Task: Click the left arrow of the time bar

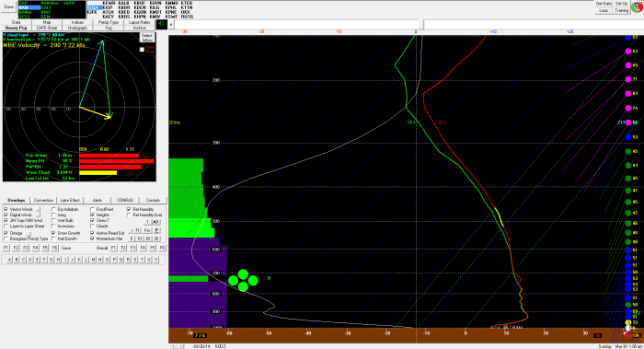Action: point(171,24)
